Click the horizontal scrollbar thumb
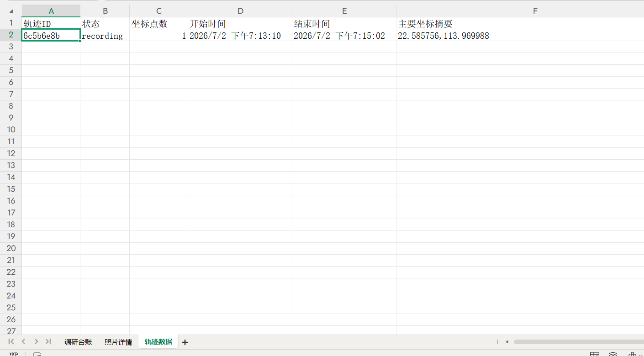The width and height of the screenshot is (644, 356). [578, 341]
